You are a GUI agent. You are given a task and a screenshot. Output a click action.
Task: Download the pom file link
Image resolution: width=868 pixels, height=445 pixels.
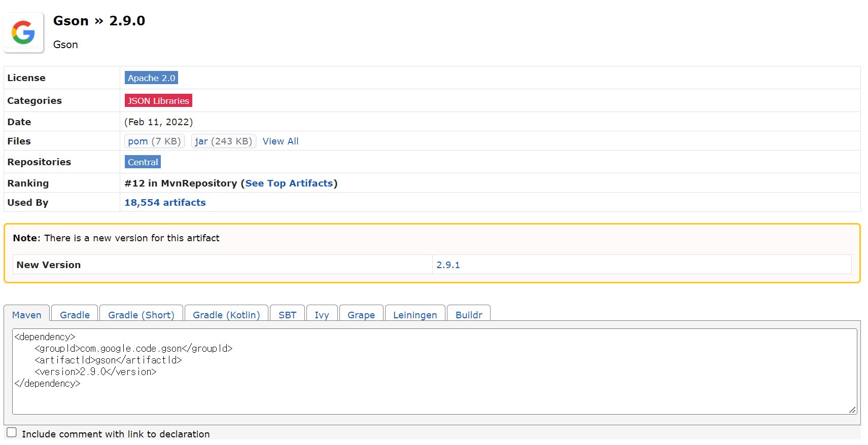[154, 141]
